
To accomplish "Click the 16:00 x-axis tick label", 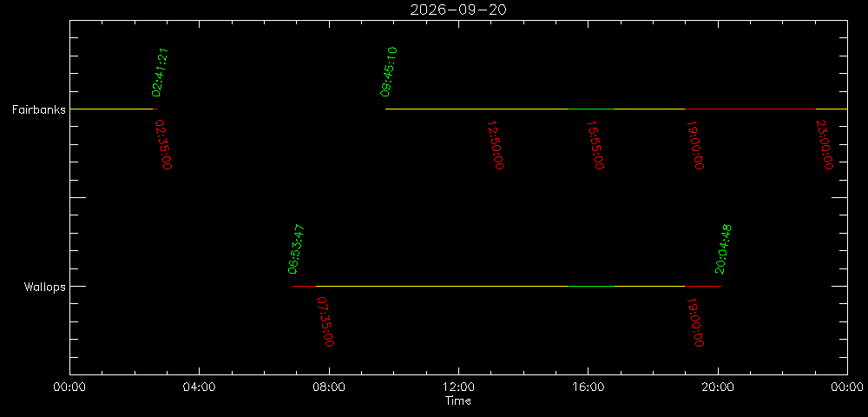I will pos(588,387).
